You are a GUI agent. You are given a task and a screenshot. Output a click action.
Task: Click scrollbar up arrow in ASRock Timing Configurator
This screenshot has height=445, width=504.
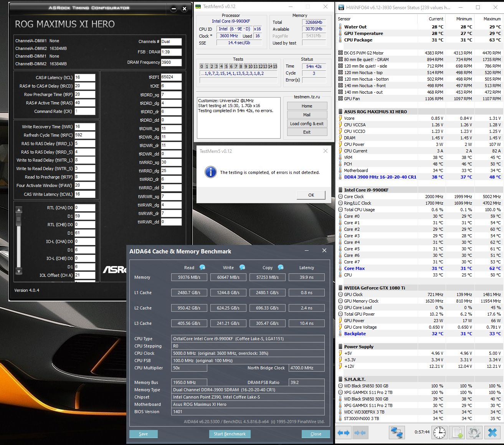(19, 210)
